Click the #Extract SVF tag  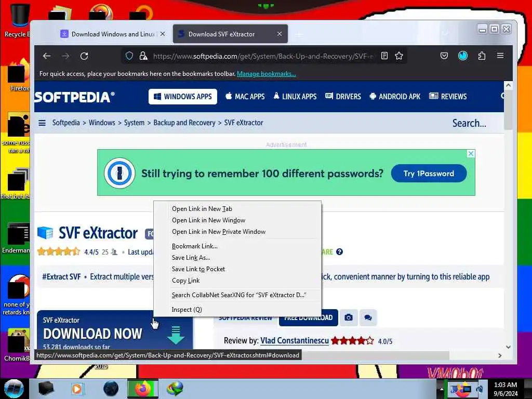coord(61,277)
